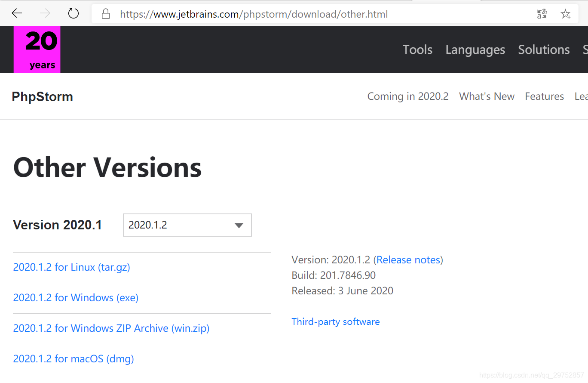Download 2020.1.2 for Windows (exe)
Screen dimensions: 588x383
(x=76, y=298)
